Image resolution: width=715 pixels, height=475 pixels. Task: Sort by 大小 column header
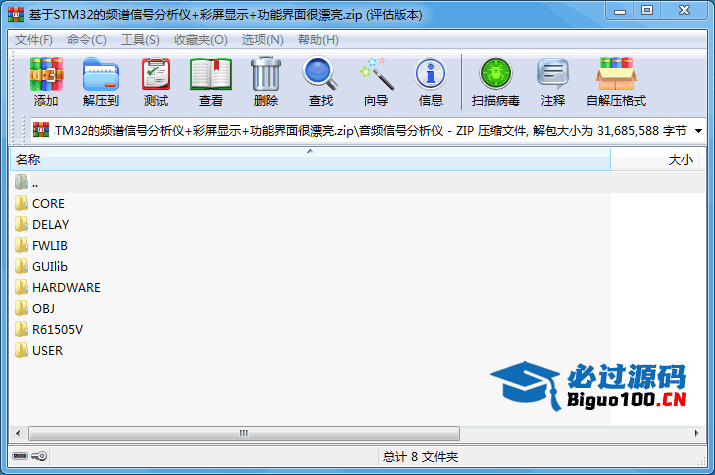[x=660, y=160]
